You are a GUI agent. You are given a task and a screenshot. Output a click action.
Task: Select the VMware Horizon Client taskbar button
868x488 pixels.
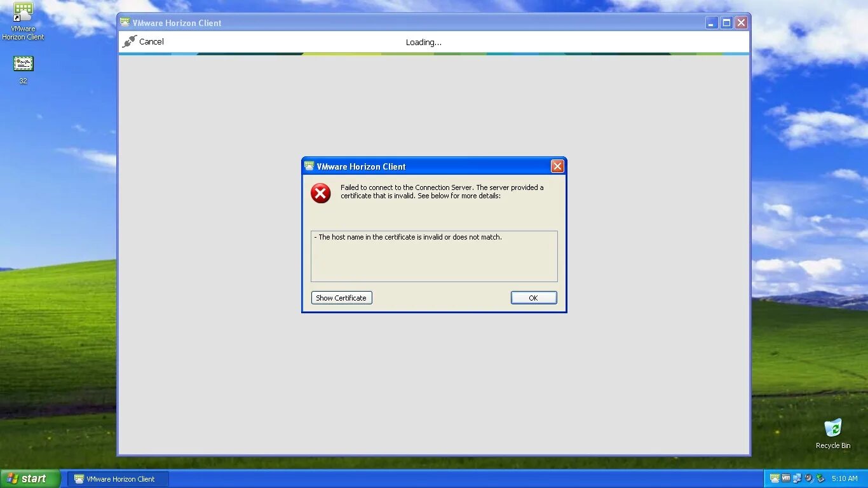[118, 479]
